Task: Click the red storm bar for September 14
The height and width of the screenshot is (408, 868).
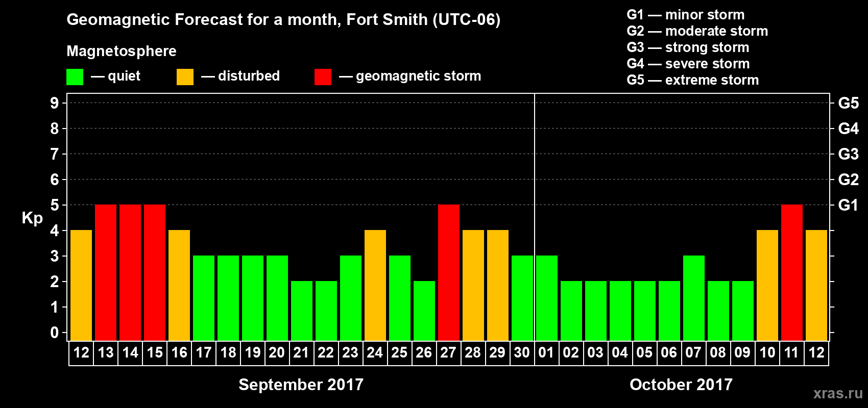Action: pos(130,273)
